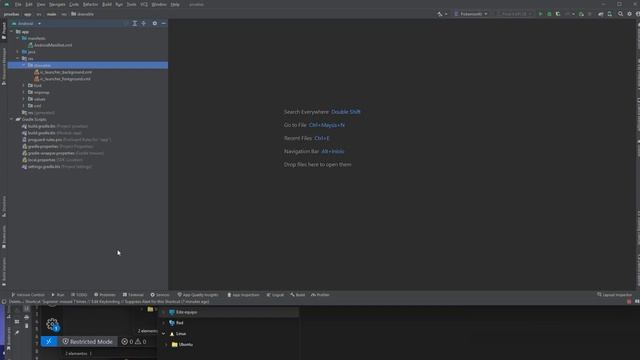Open ic_launcher_background.xml
Image resolution: width=640 pixels, height=360 pixels.
click(63, 72)
